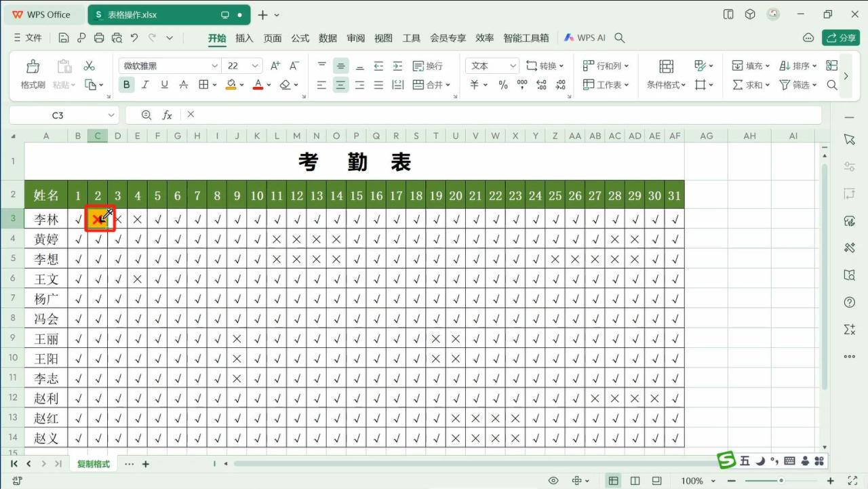The width and height of the screenshot is (868, 489).
Task: Toggle horizontal center alignment
Action: click(x=340, y=85)
